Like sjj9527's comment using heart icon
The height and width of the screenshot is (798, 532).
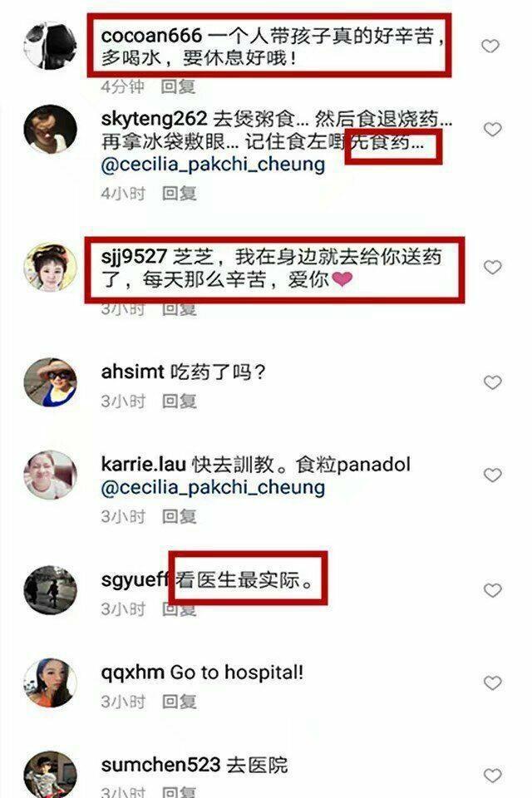(x=492, y=267)
